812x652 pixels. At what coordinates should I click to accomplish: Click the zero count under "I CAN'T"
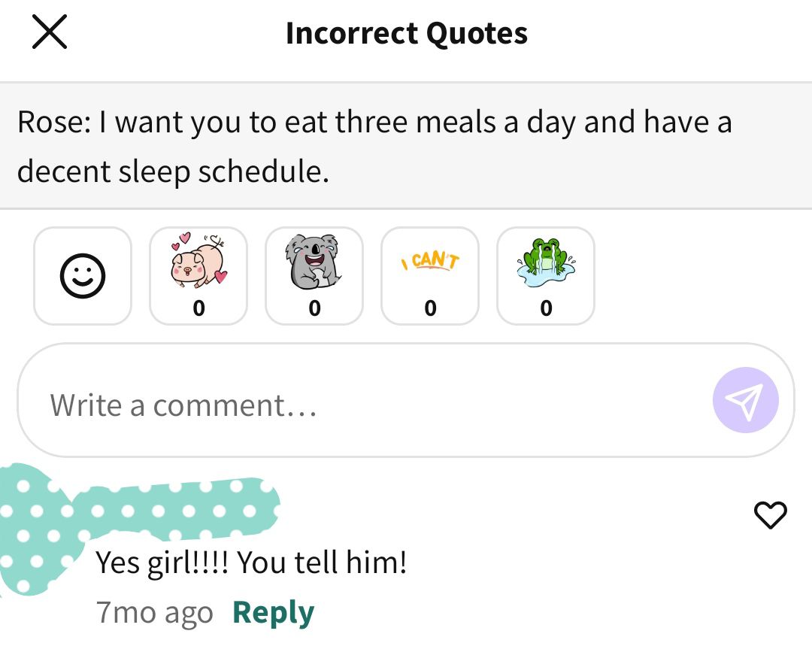coord(430,308)
